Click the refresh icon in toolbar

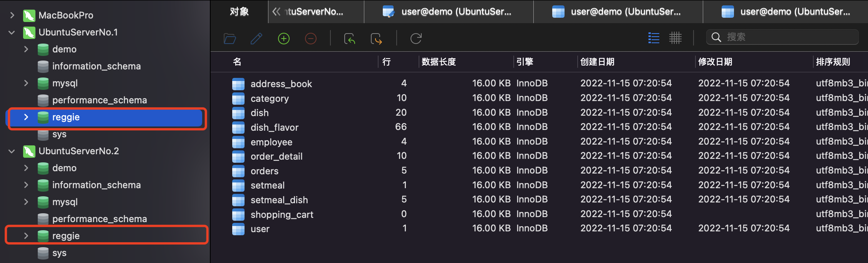click(x=416, y=39)
